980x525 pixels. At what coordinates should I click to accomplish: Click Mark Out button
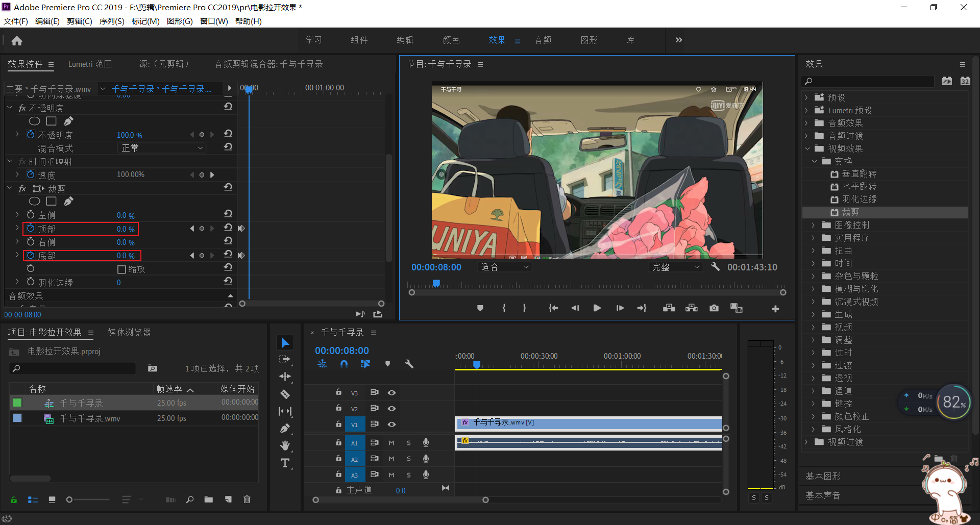pos(524,308)
